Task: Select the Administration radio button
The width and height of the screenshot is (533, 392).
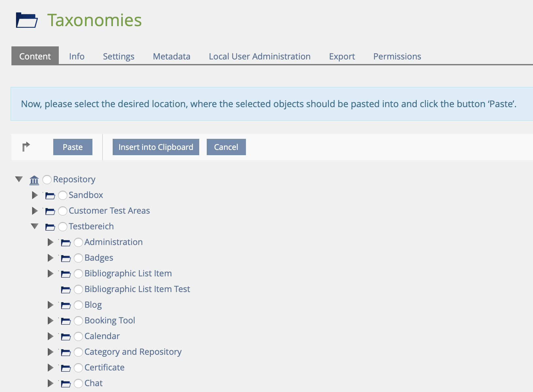Action: [x=78, y=242]
